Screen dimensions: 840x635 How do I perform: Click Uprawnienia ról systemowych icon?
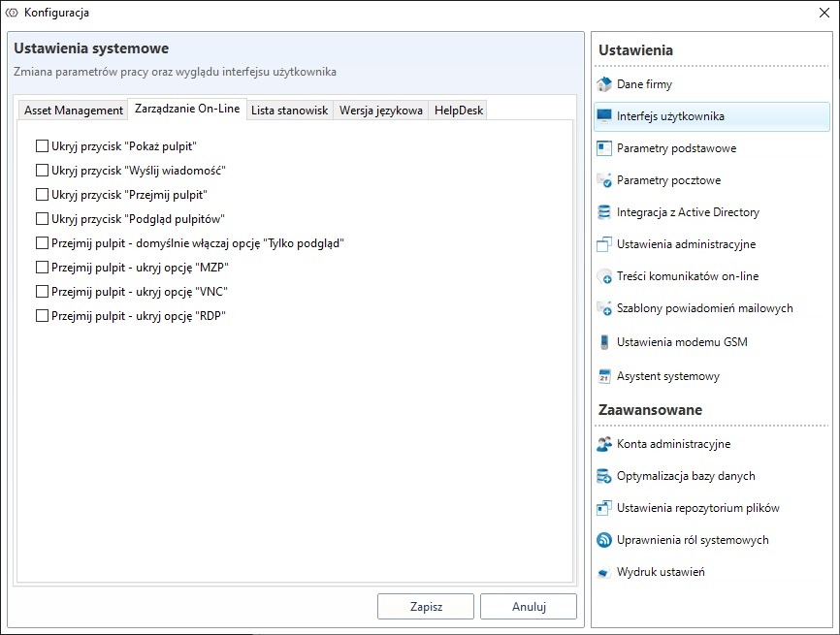tap(604, 540)
